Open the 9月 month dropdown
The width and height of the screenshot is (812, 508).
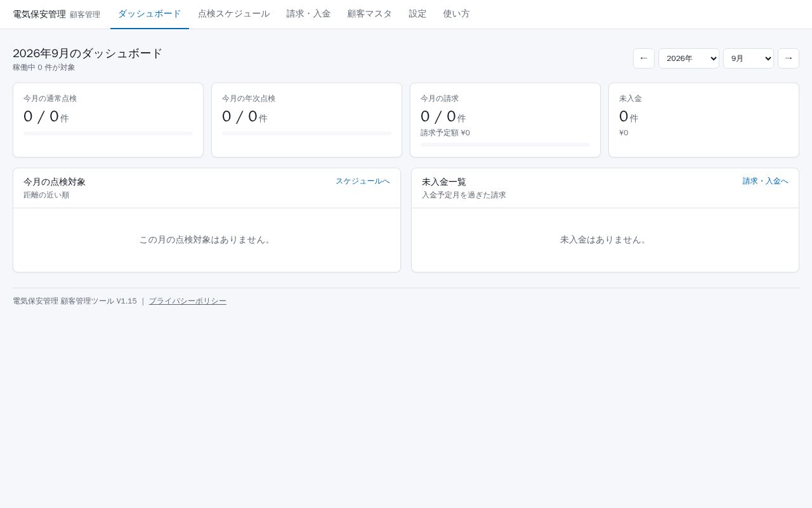tap(749, 58)
